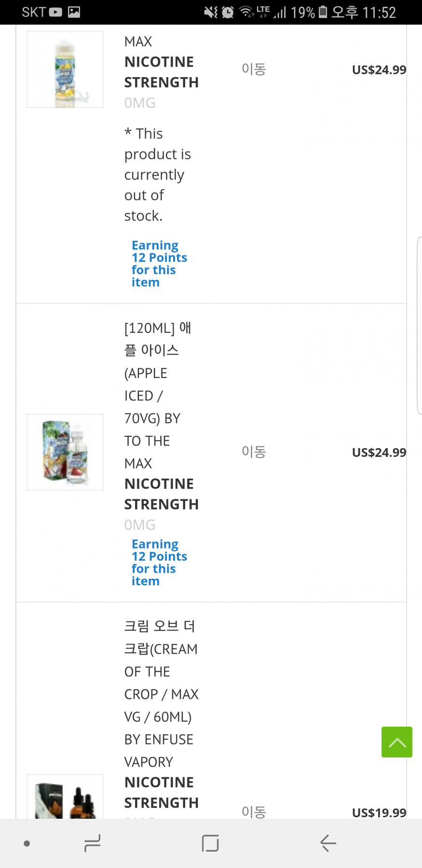This screenshot has width=422, height=868.
Task: Open Cream of the Crop product title link
Action: [x=161, y=694]
